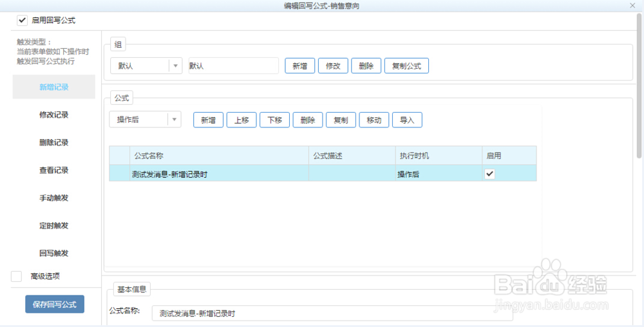Select the 新增记录 trigger tab
644x327 pixels.
coord(54,87)
